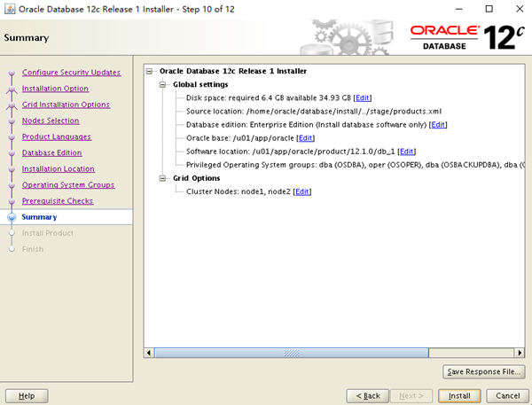Maximize the installer window
Viewport: 532px width, 405px height.
tap(489, 9)
